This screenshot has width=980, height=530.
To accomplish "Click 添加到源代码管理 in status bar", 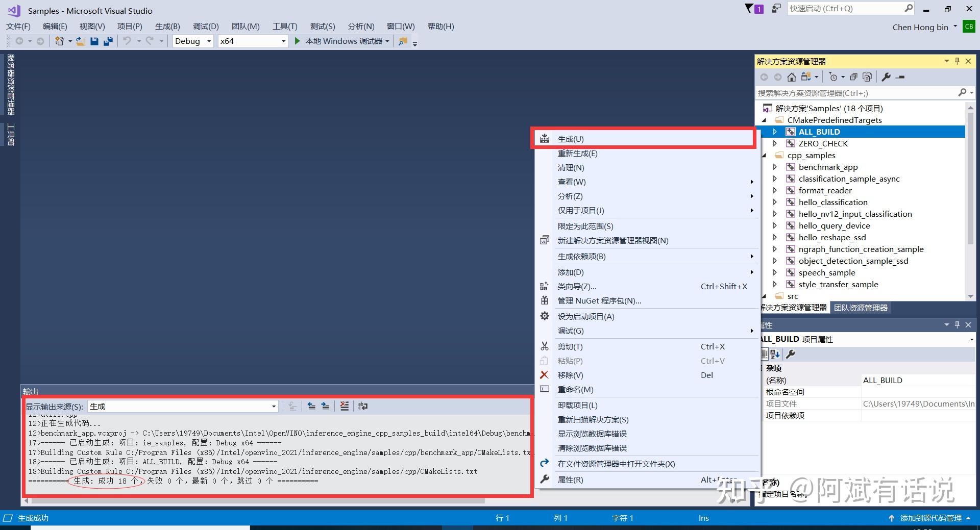I will (x=930, y=518).
